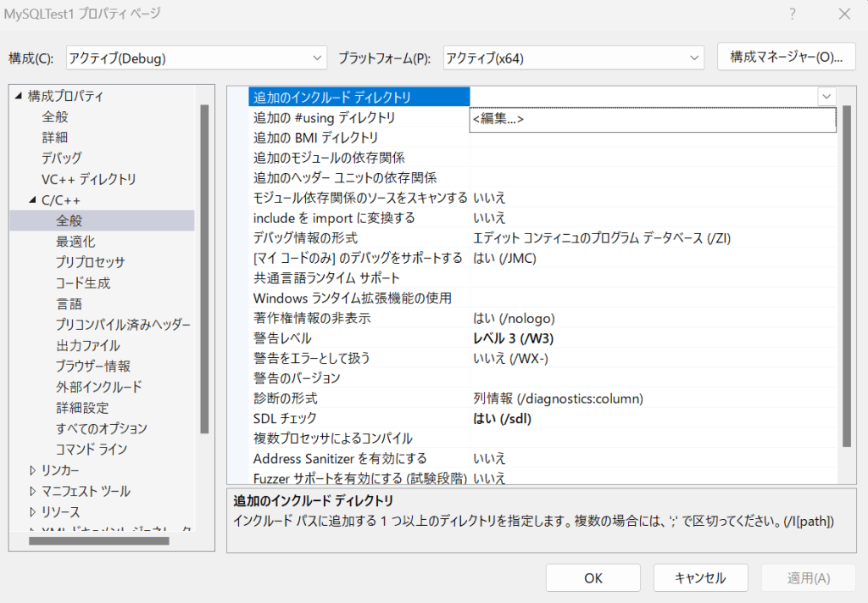Expand the マニフェスト ツール tree node
This screenshot has height=603, width=868.
click(x=33, y=491)
